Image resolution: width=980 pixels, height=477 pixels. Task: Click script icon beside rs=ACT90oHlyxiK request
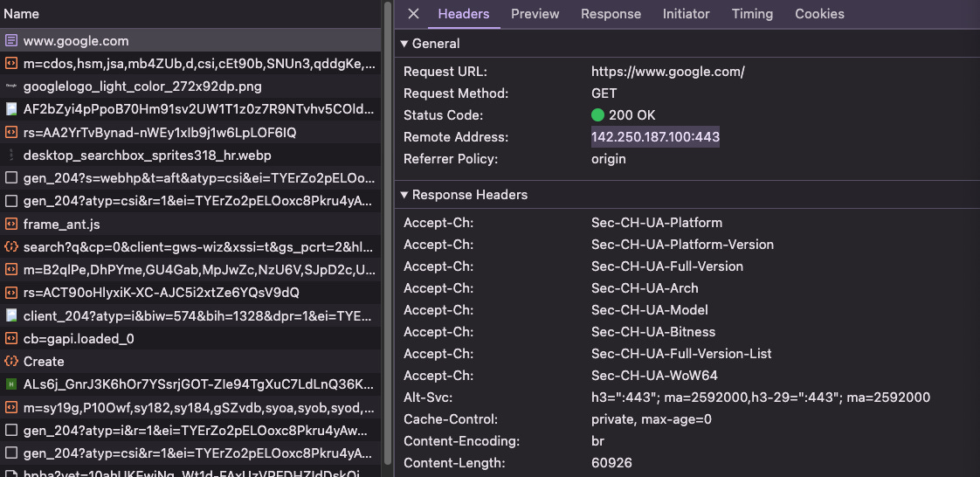pyautogui.click(x=10, y=293)
